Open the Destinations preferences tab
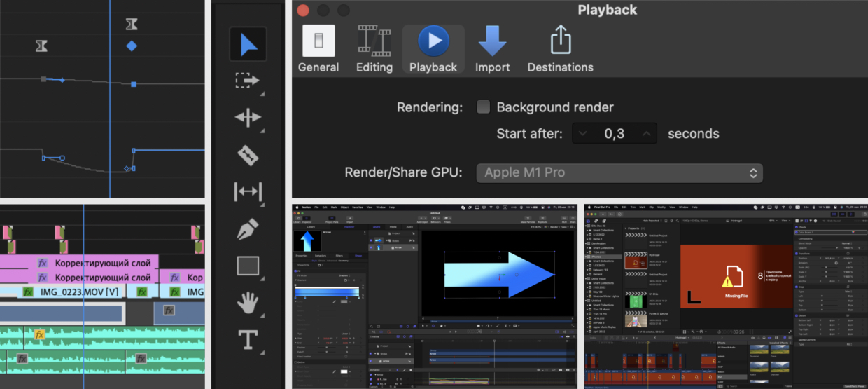The image size is (868, 389). click(560, 49)
